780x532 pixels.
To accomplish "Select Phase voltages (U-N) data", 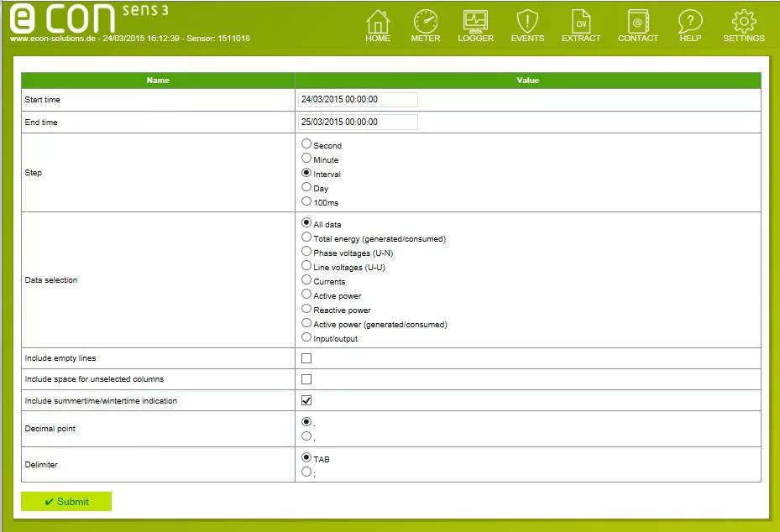I will pyautogui.click(x=306, y=251).
